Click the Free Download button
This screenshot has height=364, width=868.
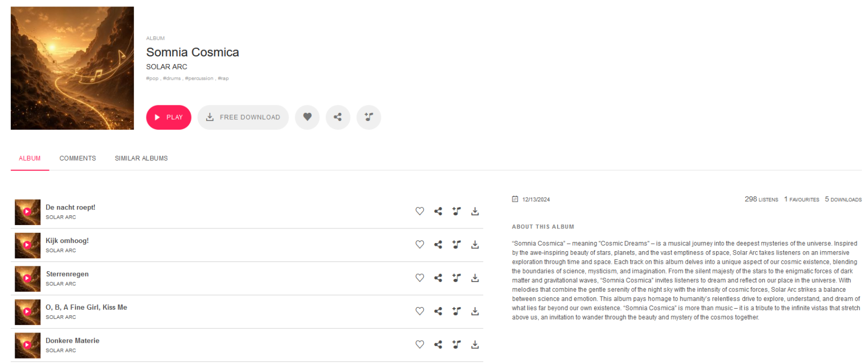[x=243, y=117]
